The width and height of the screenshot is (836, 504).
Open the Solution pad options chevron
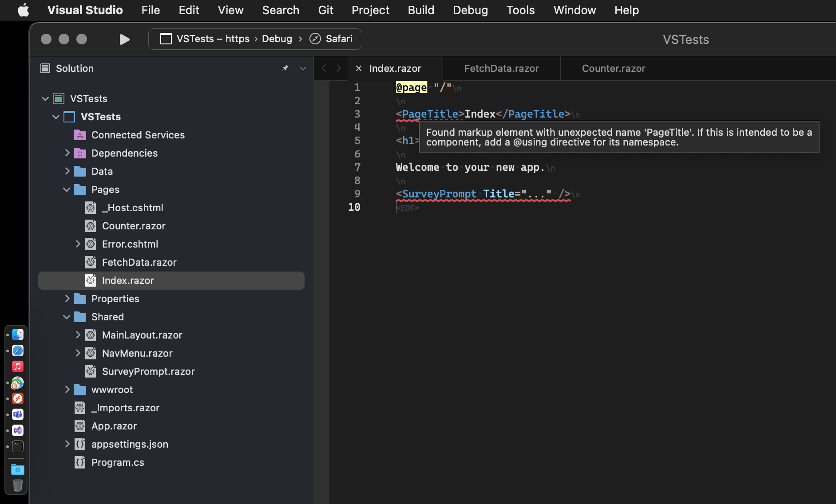point(302,69)
